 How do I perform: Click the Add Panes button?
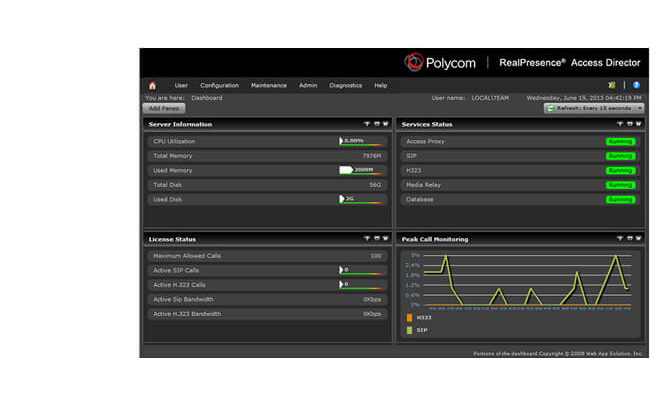point(164,108)
